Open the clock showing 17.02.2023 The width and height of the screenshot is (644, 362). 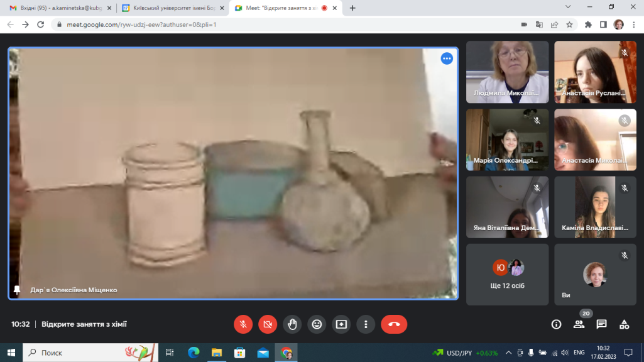(603, 353)
